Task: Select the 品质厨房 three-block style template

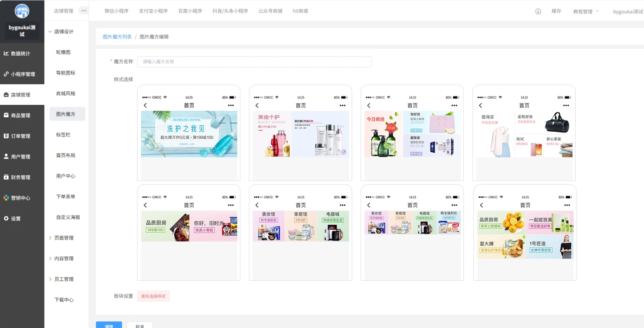Action: 188,232
